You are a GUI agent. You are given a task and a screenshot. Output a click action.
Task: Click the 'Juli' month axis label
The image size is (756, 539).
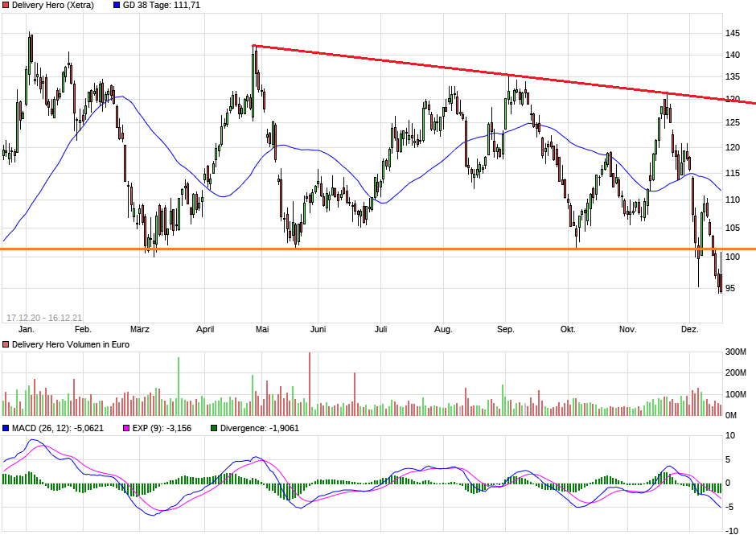point(381,329)
